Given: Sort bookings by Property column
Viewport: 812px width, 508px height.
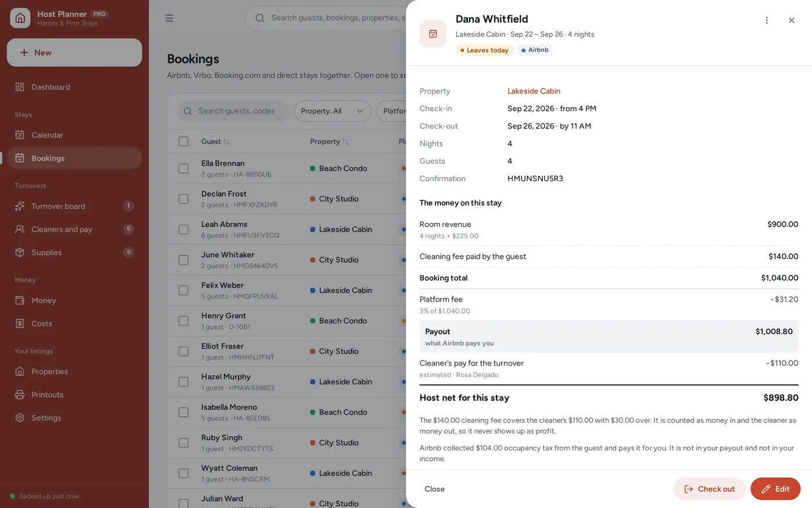Looking at the screenshot, I should pos(329,142).
